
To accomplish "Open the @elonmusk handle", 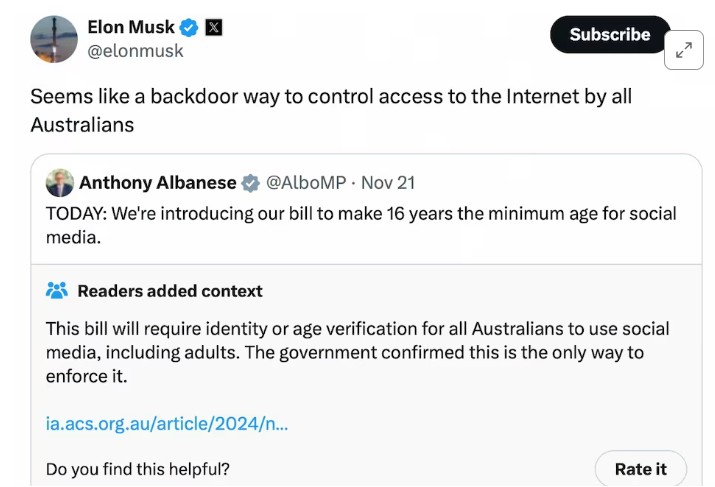I will [x=136, y=51].
